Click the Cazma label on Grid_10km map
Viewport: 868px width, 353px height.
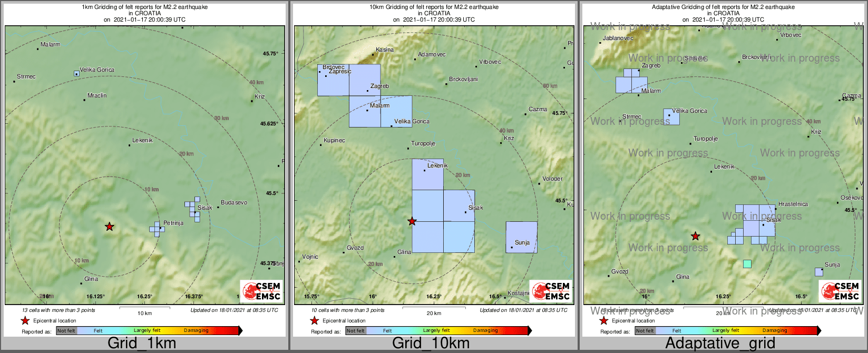click(x=538, y=109)
